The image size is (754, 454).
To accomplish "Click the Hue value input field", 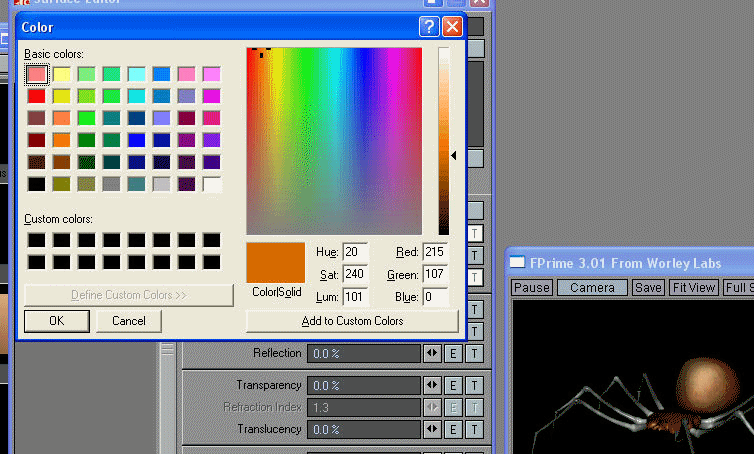I will click(x=355, y=252).
